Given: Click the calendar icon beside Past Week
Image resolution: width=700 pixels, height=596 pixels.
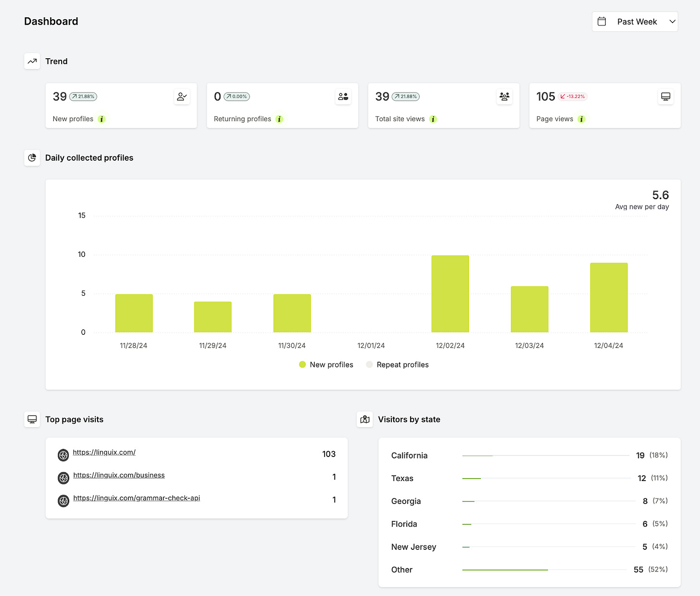Looking at the screenshot, I should 601,22.
